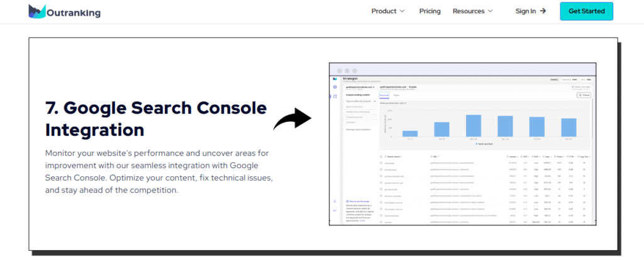Viewport: 644px width, 262px height.
Task: Click the logout icon at the sidebar bottom
Action: [x=335, y=210]
